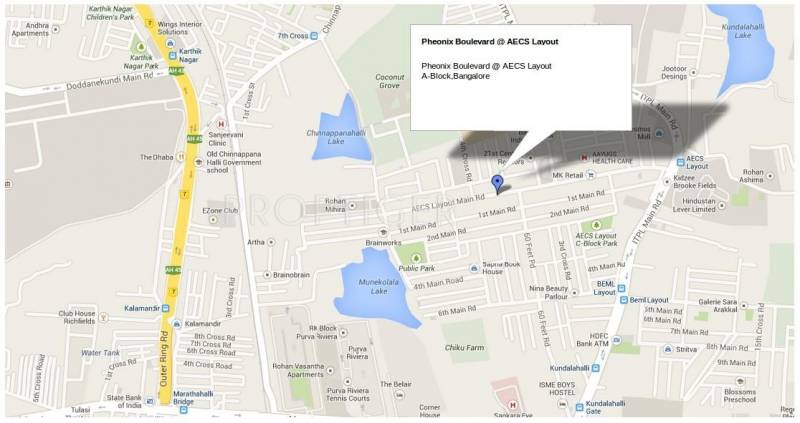Click the Beml Layout bus stop icon
Viewport: 800px width, 423px height.
tap(623, 300)
